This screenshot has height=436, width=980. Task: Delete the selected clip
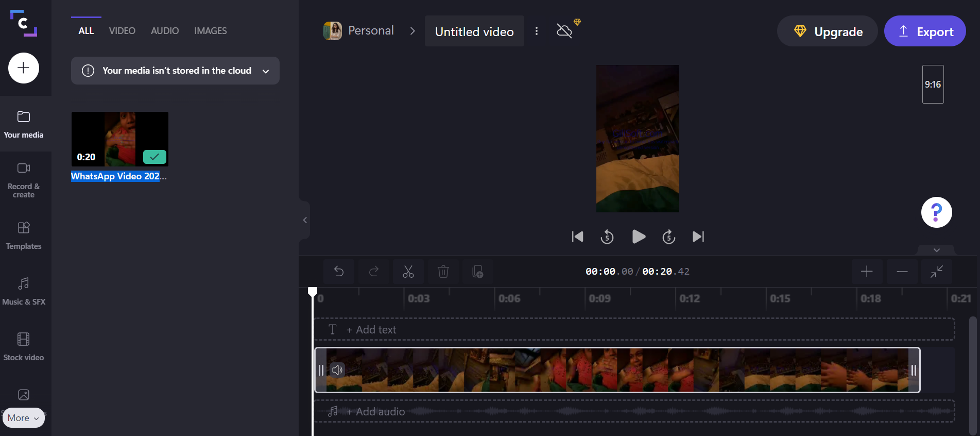point(443,271)
